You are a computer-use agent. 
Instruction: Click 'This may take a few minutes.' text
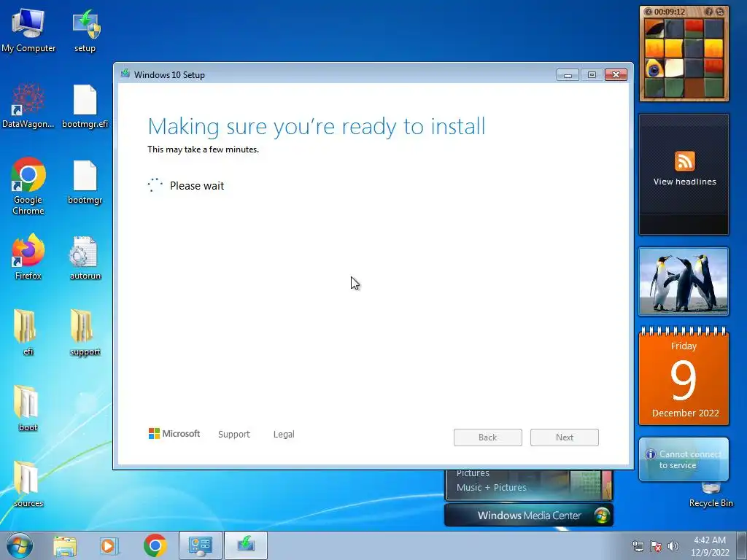click(x=203, y=149)
